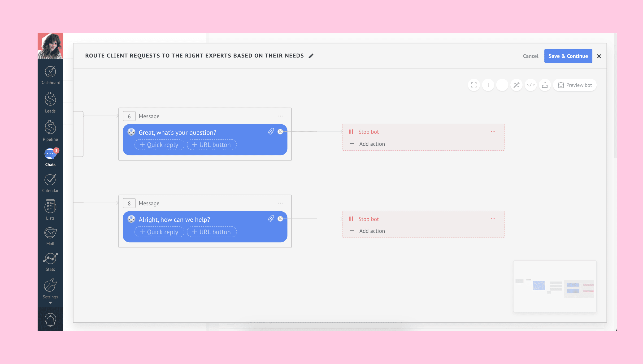Image resolution: width=643 pixels, height=364 pixels.
Task: Open the Stats section in sidebar
Action: point(50,262)
